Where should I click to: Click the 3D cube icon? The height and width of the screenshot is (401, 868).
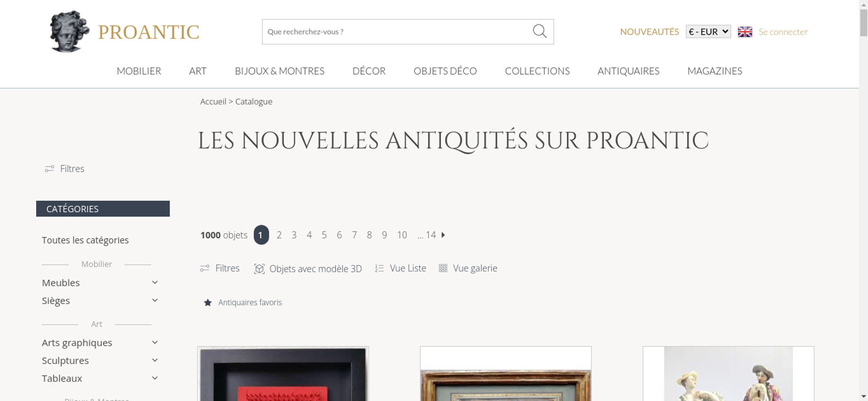coord(259,269)
